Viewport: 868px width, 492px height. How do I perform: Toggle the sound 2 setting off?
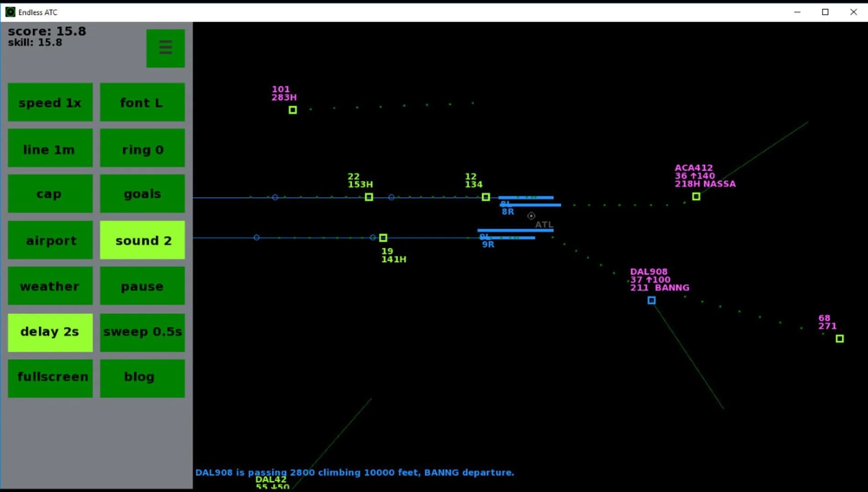(142, 240)
